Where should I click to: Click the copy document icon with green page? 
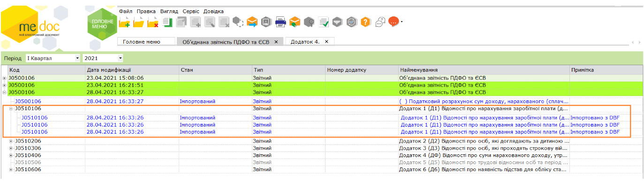167,22
